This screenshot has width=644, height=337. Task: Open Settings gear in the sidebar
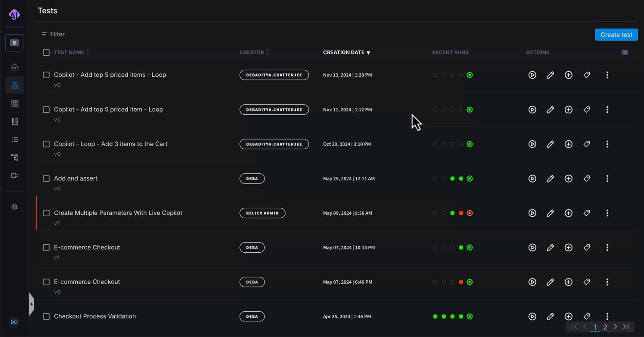(15, 207)
